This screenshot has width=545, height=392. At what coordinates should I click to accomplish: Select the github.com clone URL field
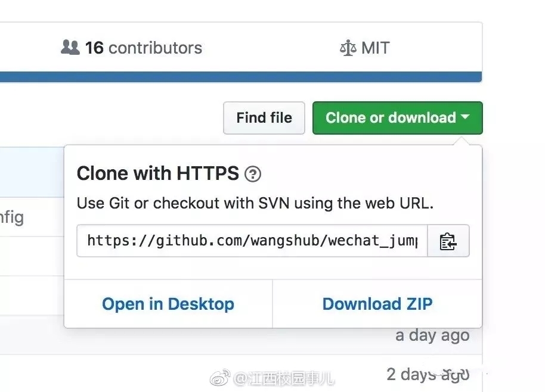click(x=252, y=241)
